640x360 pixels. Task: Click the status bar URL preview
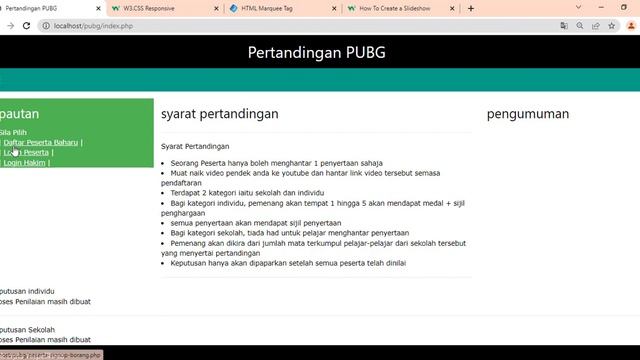pos(51,355)
